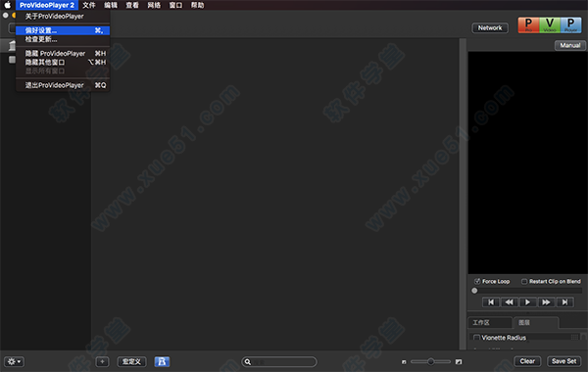
Task: Click the large thumbnail size icon
Action: pos(459,362)
